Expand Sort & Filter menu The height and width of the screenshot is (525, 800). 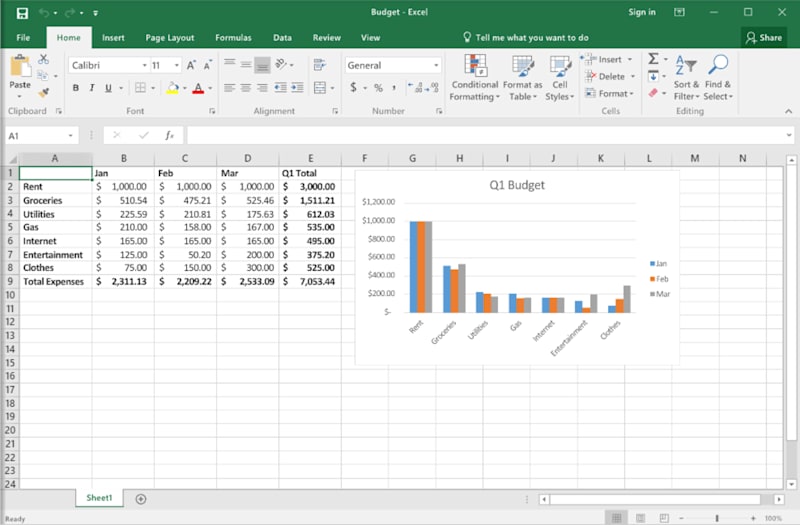point(686,78)
